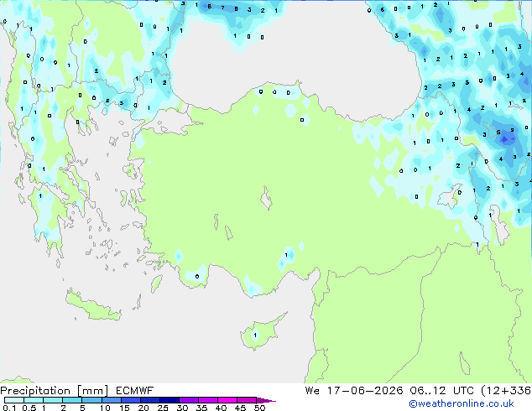Click the '25' legend scale label
The height and width of the screenshot is (411, 532).
163,408
